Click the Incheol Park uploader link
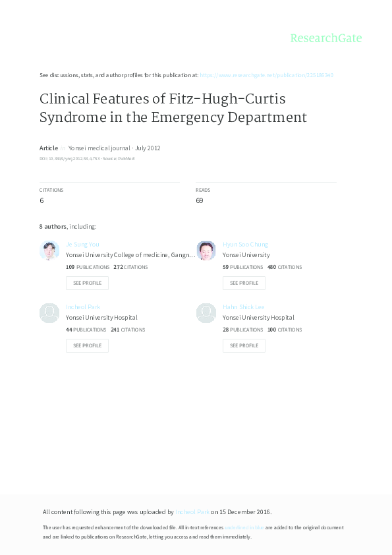The width and height of the screenshot is (392, 555). point(191,511)
